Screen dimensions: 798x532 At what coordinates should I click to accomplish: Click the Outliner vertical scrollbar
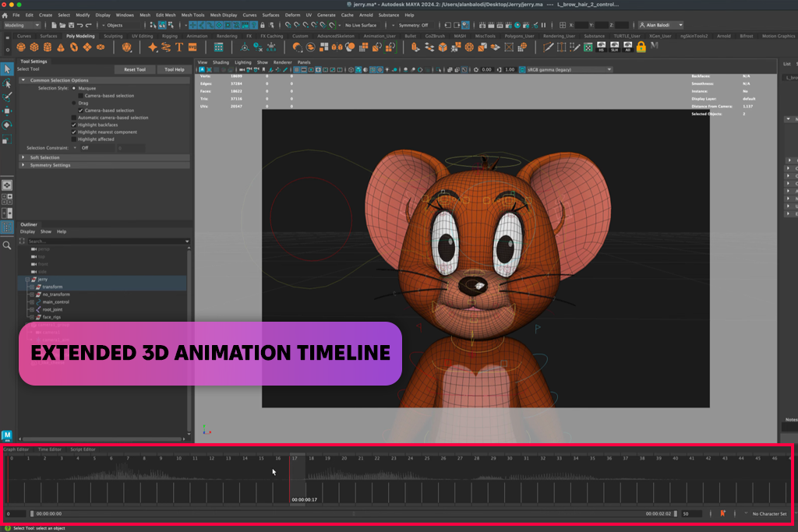click(x=189, y=340)
